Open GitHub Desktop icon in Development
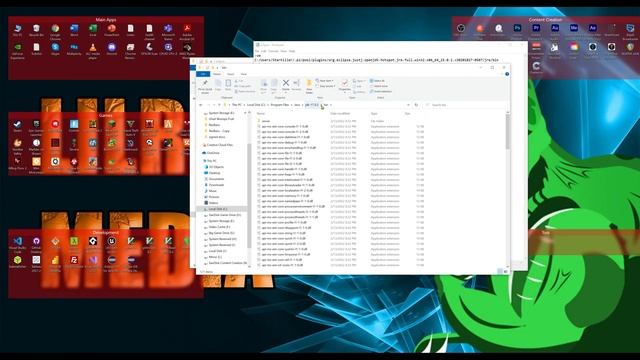 click(x=36, y=244)
